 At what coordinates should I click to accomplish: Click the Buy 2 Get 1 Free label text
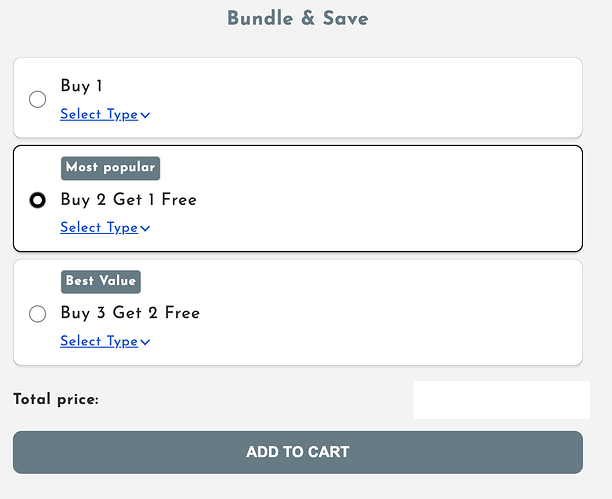click(128, 200)
